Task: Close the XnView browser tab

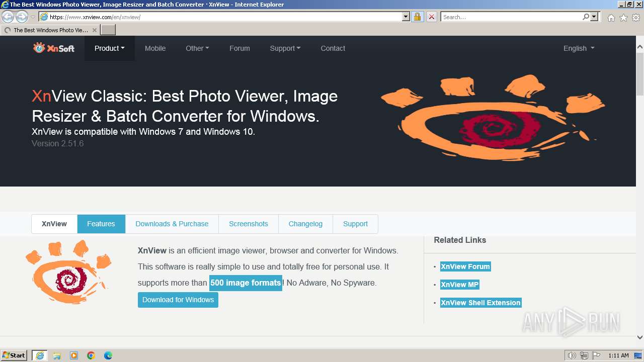Action: pos(94,30)
